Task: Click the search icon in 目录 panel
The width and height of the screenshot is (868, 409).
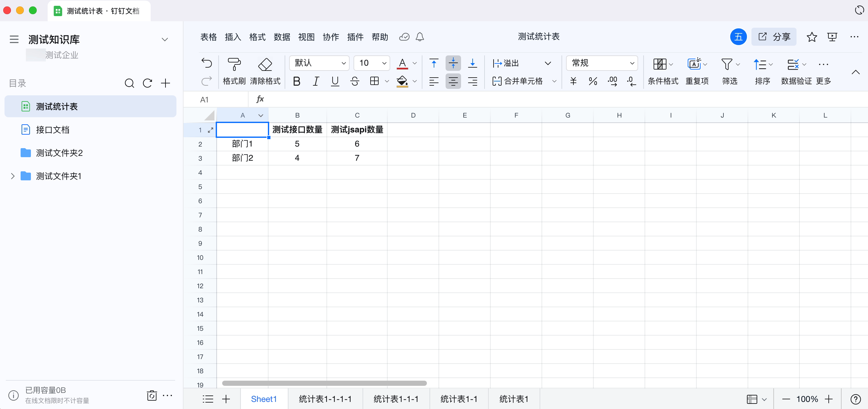Action: [129, 83]
